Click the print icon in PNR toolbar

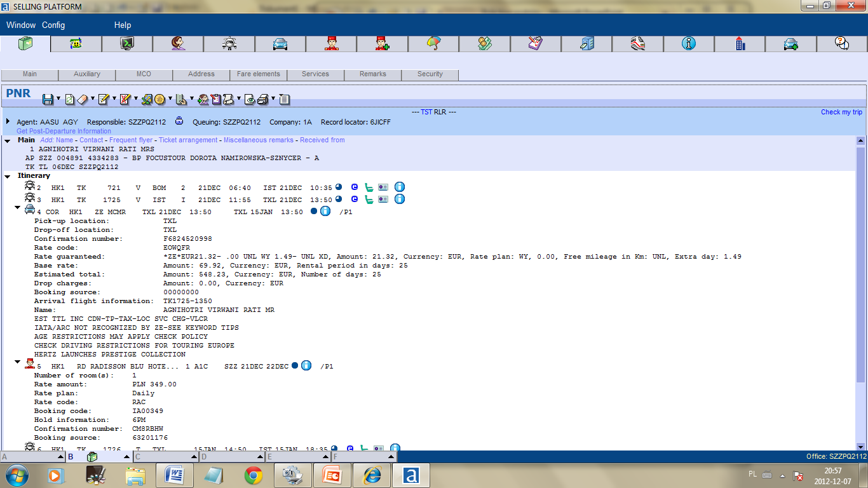264,99
